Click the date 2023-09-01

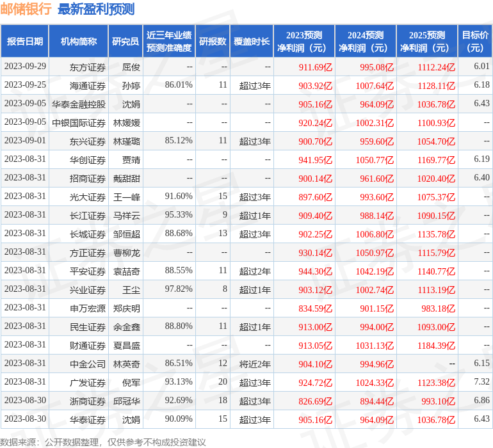[x=25, y=140]
